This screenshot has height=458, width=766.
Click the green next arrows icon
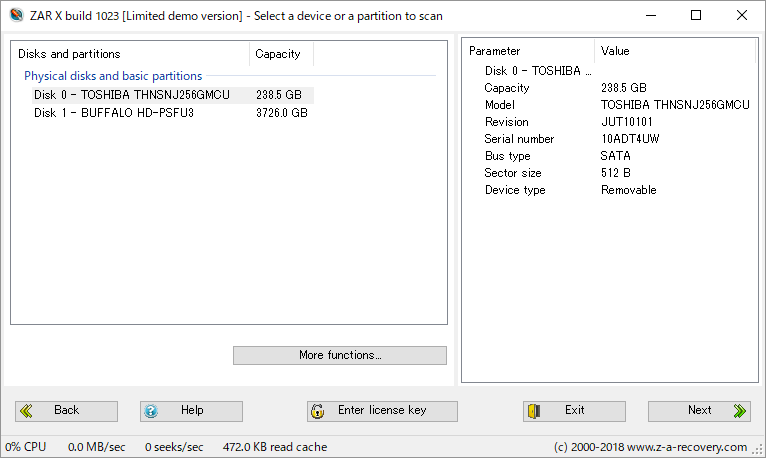pos(739,411)
